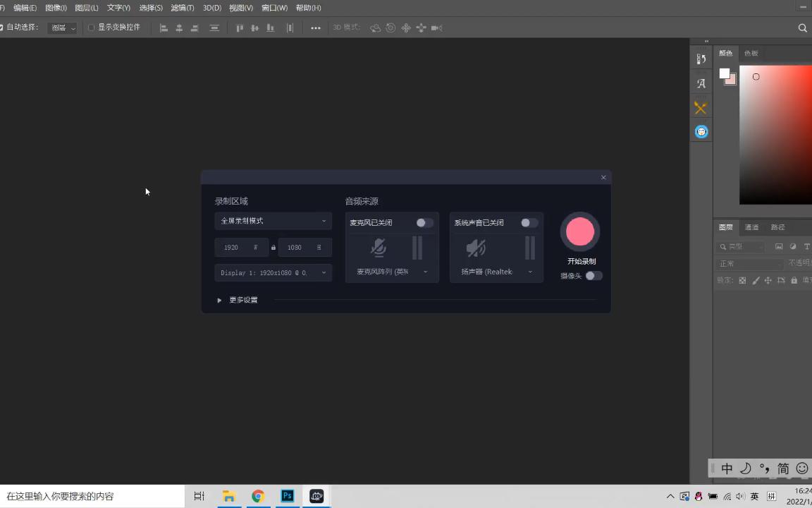Open the 全屏录制模式 dropdown
Viewport: 812px width, 508px height.
pyautogui.click(x=273, y=220)
